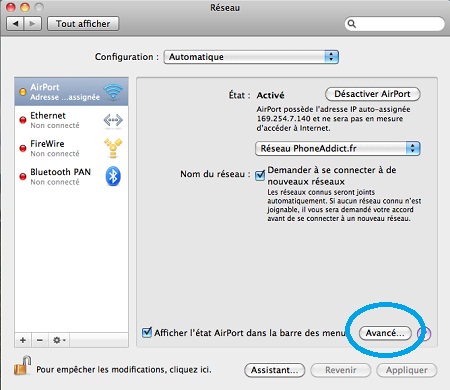Click the Appliquer button
Viewport: 450px width, 390px height.
coord(407,370)
